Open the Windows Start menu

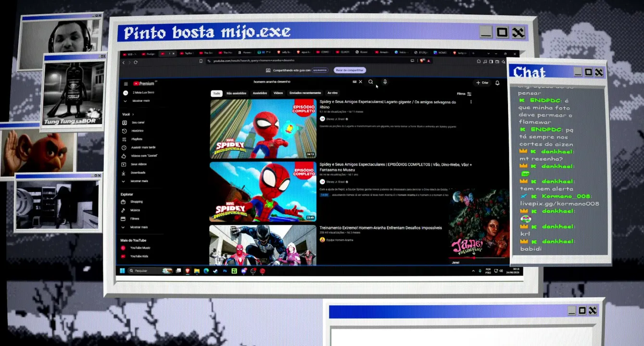click(x=122, y=271)
